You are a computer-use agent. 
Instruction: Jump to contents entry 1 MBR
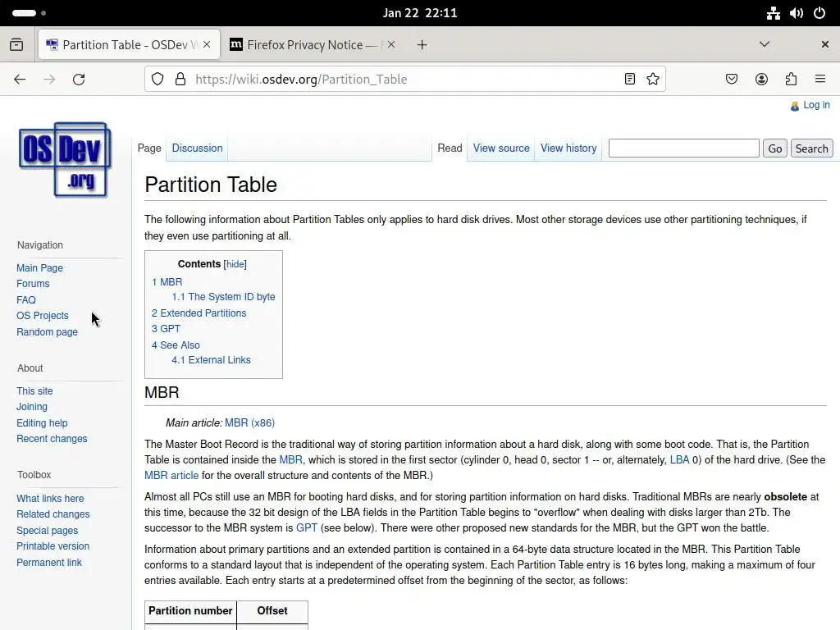coord(167,282)
